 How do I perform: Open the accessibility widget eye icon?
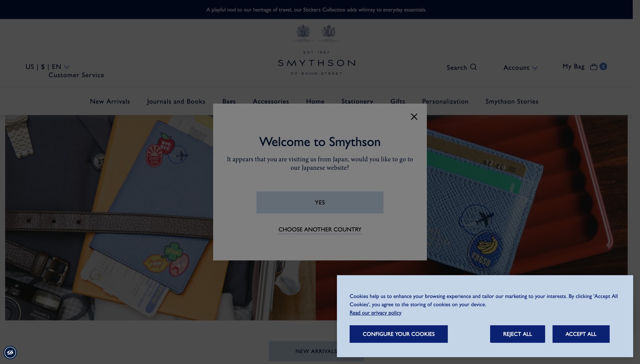tap(10, 353)
